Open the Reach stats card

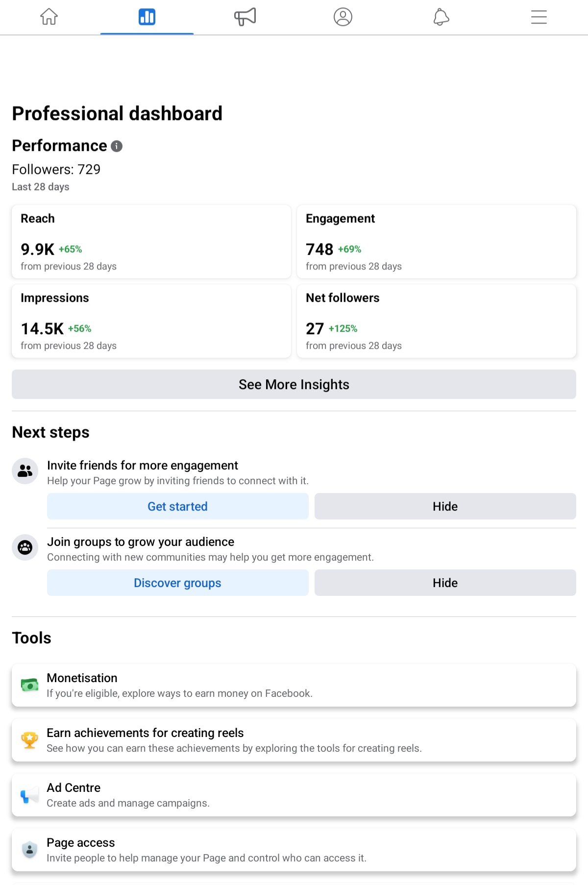[x=151, y=242]
